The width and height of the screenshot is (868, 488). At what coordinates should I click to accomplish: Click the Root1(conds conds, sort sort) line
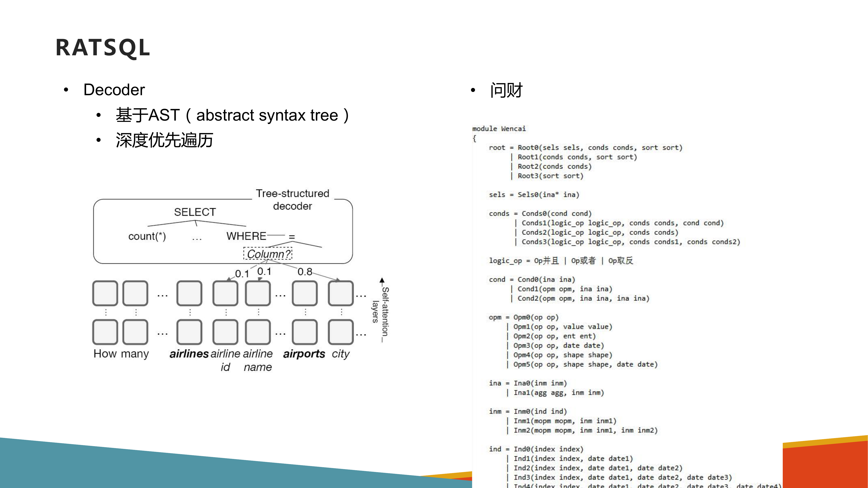coord(574,157)
